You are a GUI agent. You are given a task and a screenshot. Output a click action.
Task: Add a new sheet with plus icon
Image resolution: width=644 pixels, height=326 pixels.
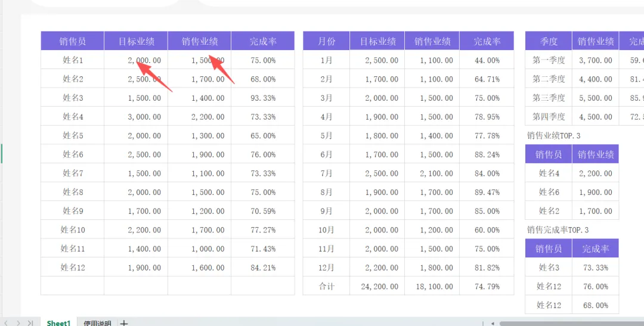(x=125, y=322)
